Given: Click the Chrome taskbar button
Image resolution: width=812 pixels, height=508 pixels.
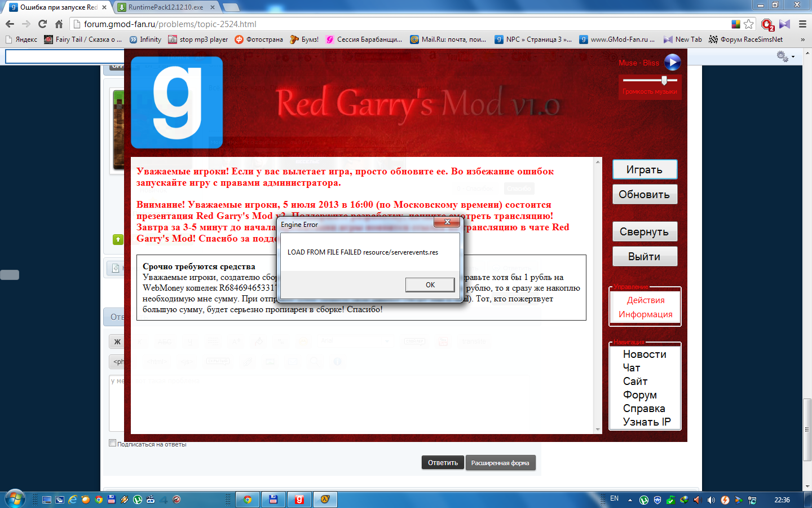Looking at the screenshot, I should click(x=248, y=500).
